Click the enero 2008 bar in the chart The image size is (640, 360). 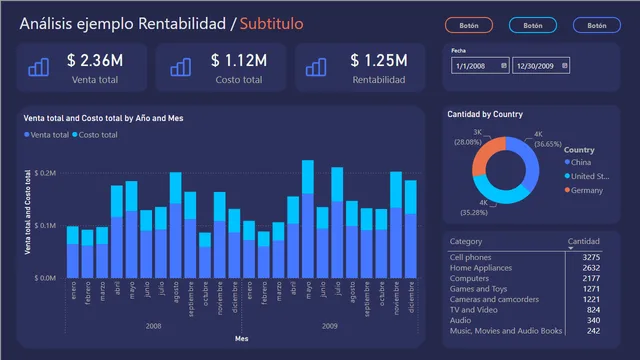(x=73, y=252)
